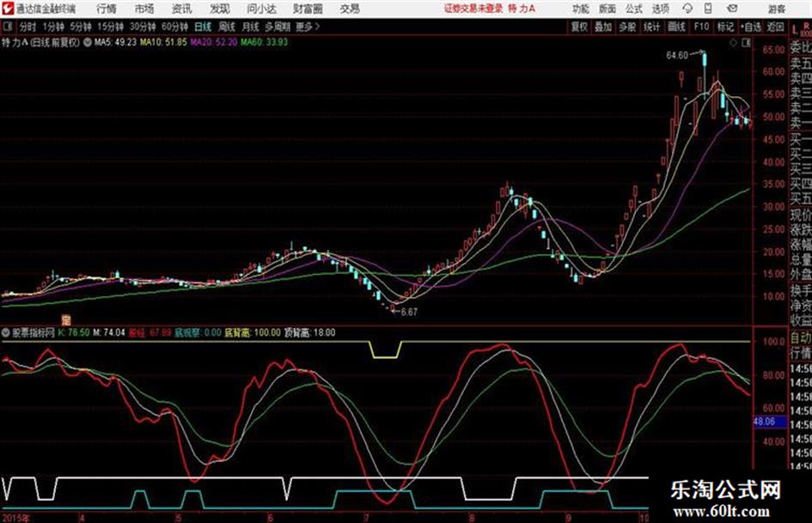Switch to 5分钟 period
This screenshot has width=812, height=523.
tap(81, 27)
